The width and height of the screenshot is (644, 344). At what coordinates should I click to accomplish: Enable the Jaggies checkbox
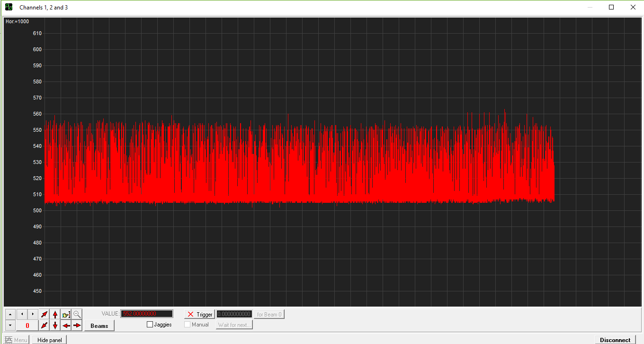pos(150,325)
